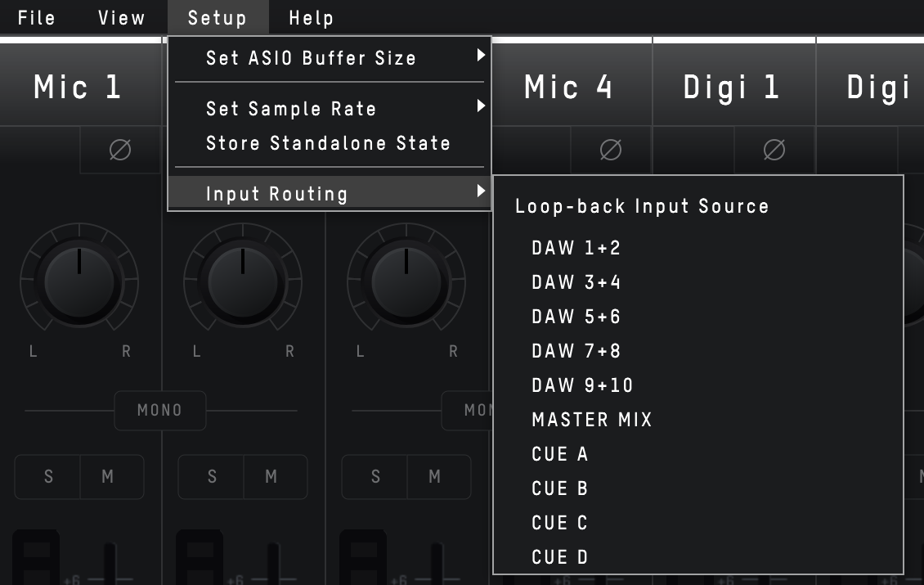Expand the Input Routing submenu entry
Screen dimensions: 924x585
330,193
